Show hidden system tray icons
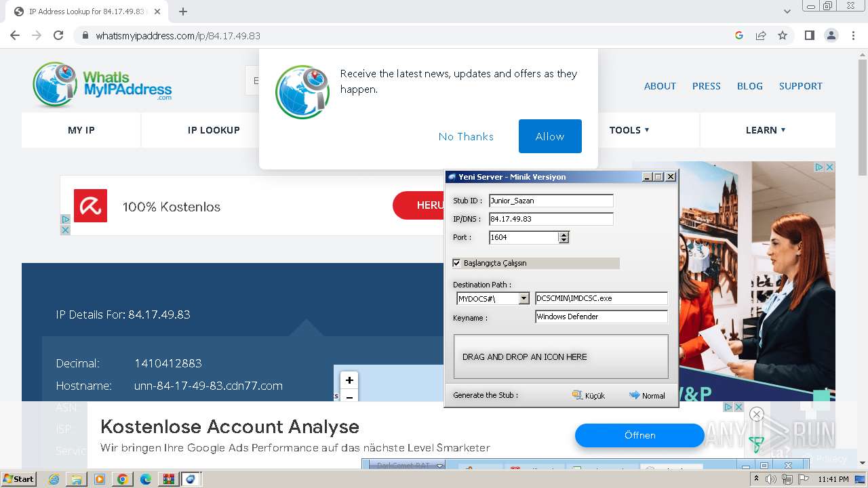The image size is (868, 488). (x=756, y=479)
